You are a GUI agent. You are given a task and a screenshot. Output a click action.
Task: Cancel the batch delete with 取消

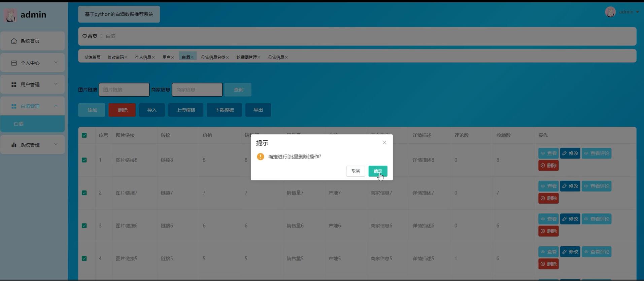[x=355, y=171]
